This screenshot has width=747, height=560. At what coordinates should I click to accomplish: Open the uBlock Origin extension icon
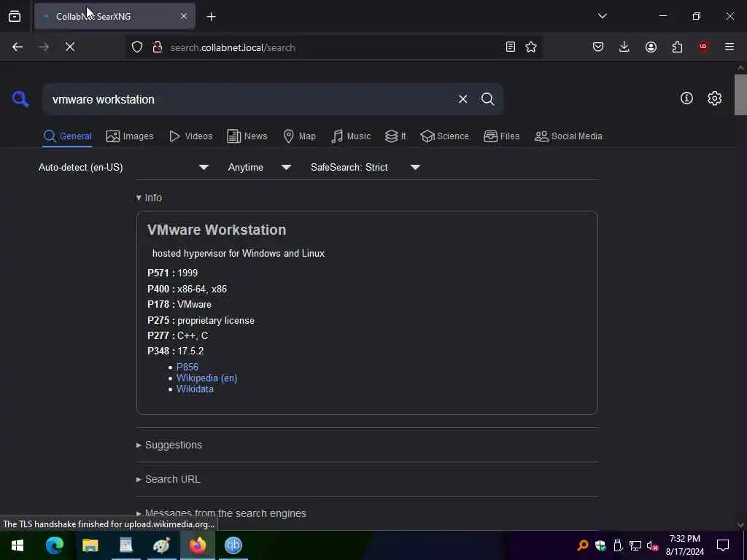(x=703, y=47)
